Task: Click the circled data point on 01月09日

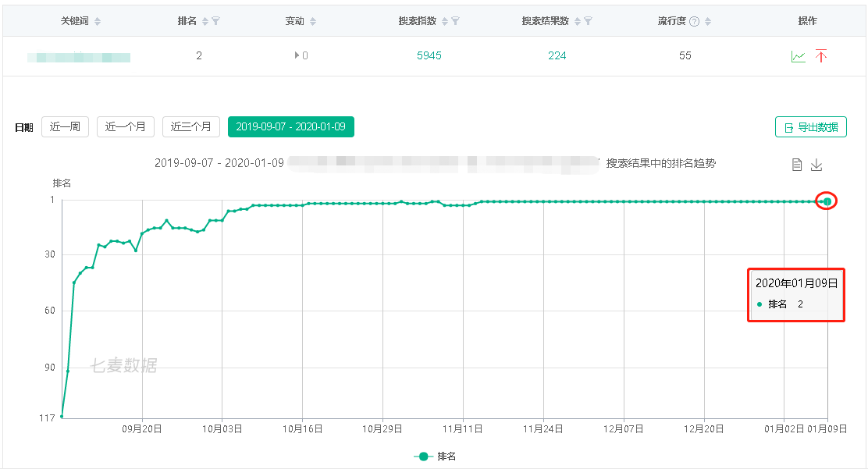Action: [827, 201]
